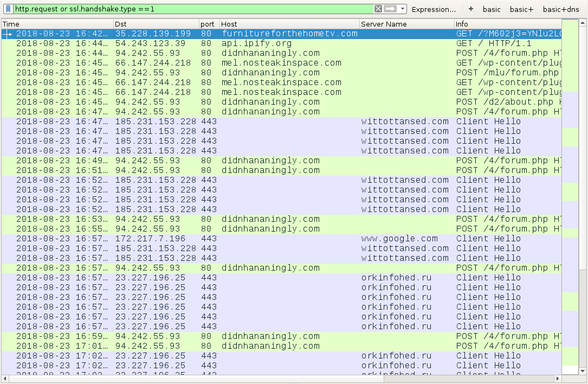588x384 pixels.
Task: Click the horizontal scrollbar left arrow
Action: 5,379
